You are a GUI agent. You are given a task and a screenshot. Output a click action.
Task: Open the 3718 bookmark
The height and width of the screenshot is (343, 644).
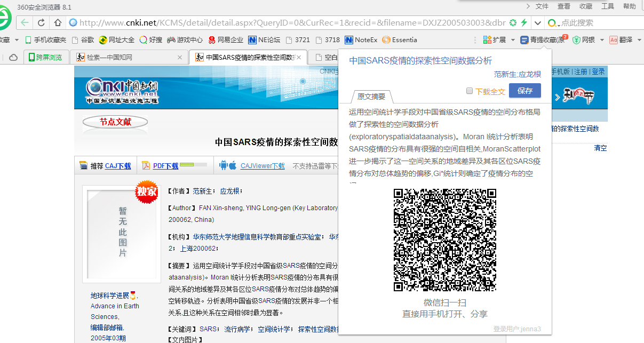pos(328,40)
